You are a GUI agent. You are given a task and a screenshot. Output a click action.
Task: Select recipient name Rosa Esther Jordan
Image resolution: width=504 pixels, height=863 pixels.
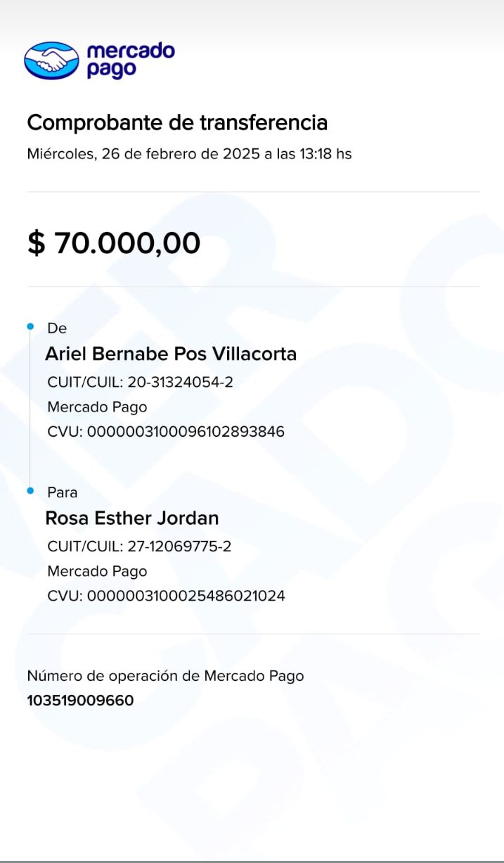tap(132, 518)
